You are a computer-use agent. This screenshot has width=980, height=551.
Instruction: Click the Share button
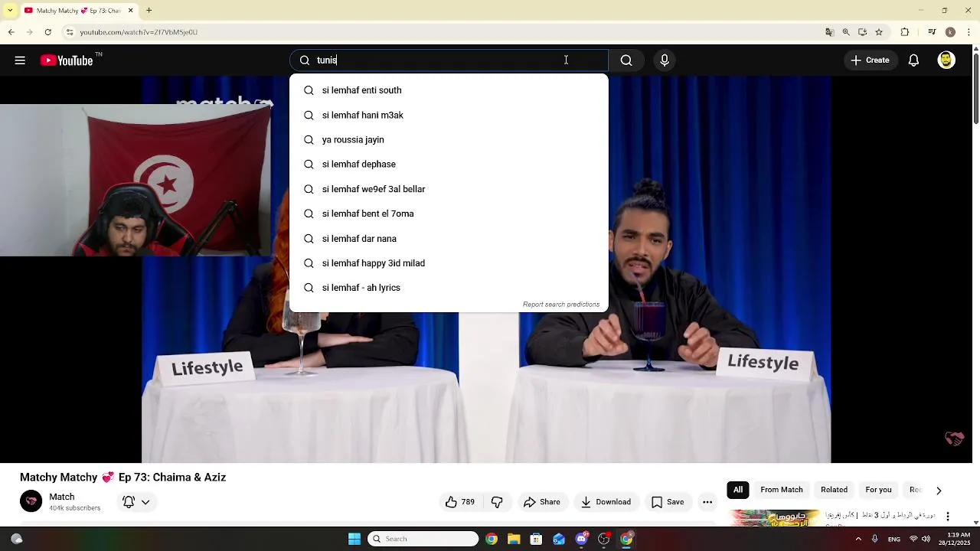coord(542,502)
